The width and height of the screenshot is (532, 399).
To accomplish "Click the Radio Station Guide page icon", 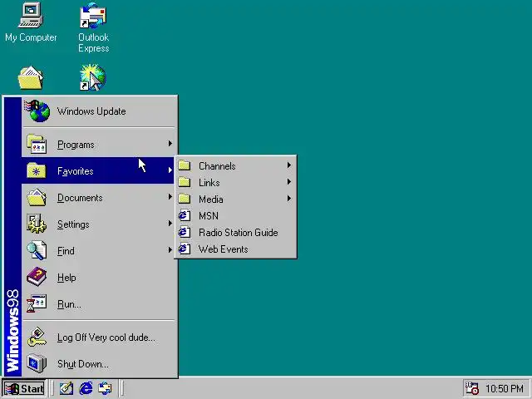I will [185, 232].
